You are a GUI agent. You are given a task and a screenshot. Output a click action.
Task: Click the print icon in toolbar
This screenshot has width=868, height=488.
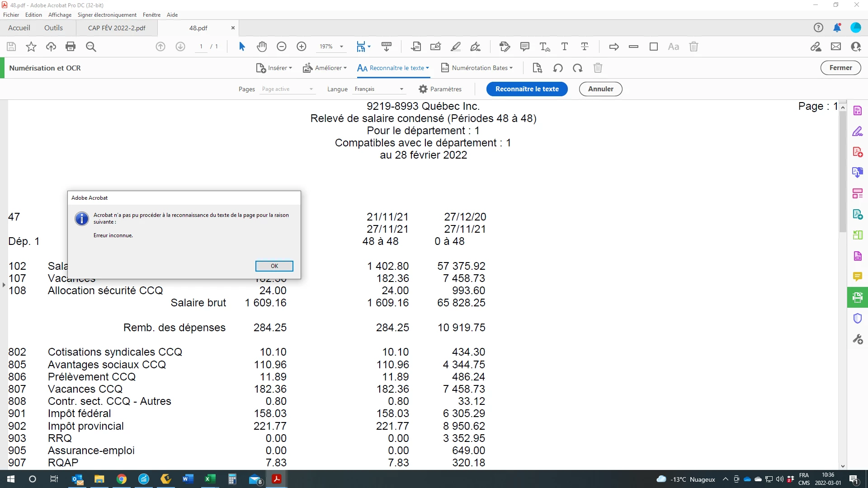point(71,47)
